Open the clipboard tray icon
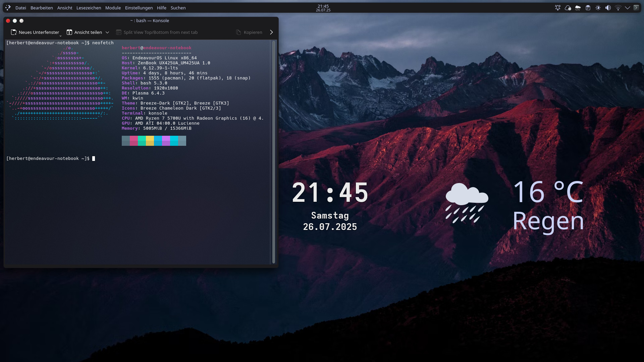Viewport: 644px width, 362px height. pyautogui.click(x=588, y=8)
